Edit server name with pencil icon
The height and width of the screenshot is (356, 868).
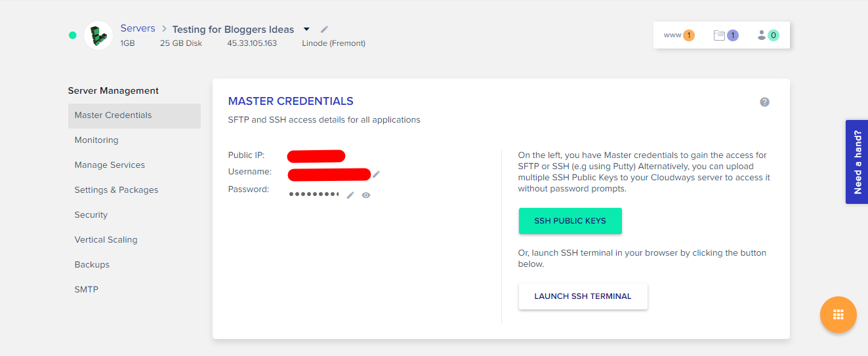click(x=324, y=30)
